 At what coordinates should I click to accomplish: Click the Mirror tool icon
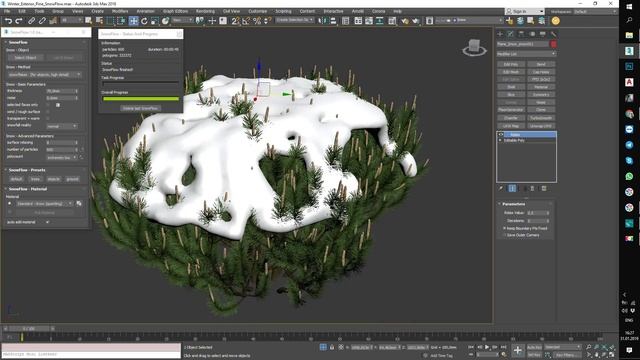click(322, 20)
